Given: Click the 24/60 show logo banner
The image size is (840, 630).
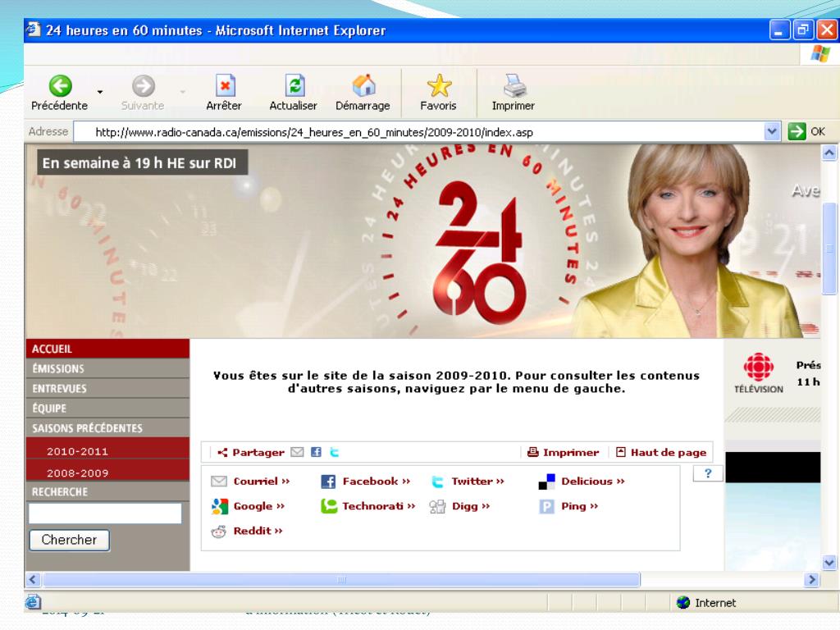Looking at the screenshot, I should 478,252.
